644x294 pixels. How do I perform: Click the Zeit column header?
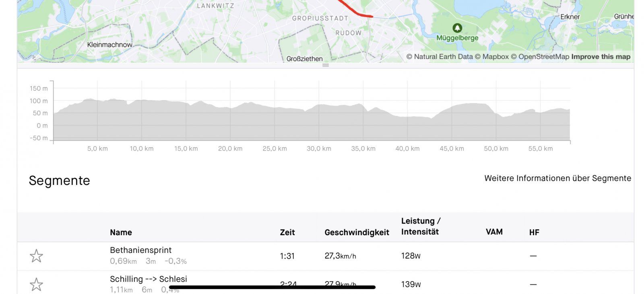[287, 232]
